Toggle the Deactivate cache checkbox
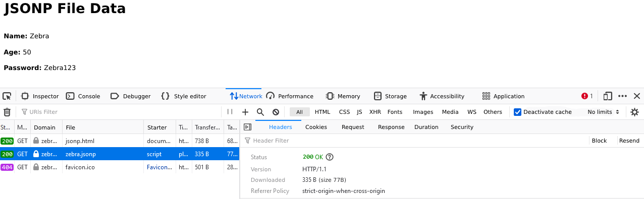The height and width of the screenshot is (199, 644). click(x=517, y=112)
